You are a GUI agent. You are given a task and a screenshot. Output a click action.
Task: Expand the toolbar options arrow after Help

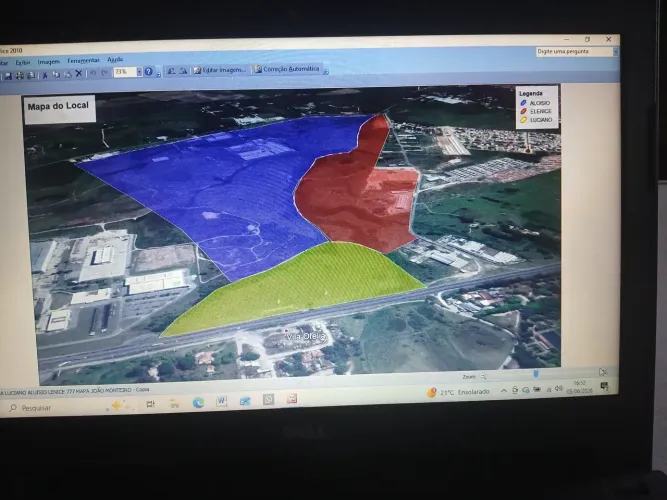[159, 74]
